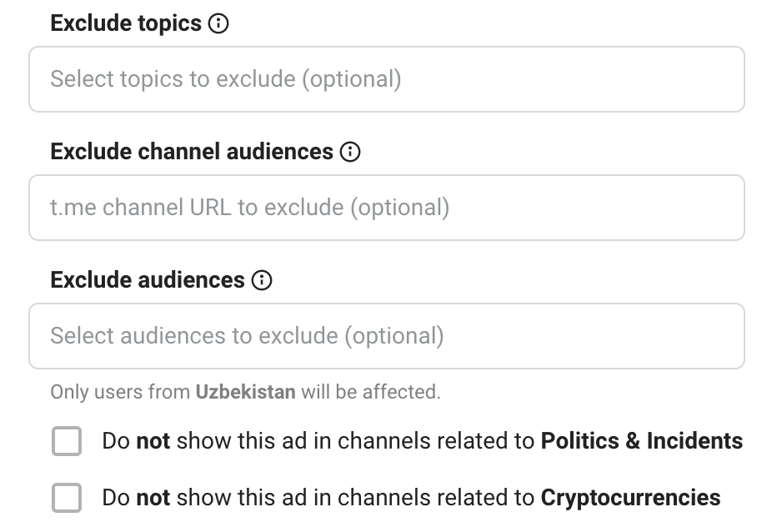The width and height of the screenshot is (777, 532).
Task: Click the bold Politics & Incidents text
Action: (642, 441)
